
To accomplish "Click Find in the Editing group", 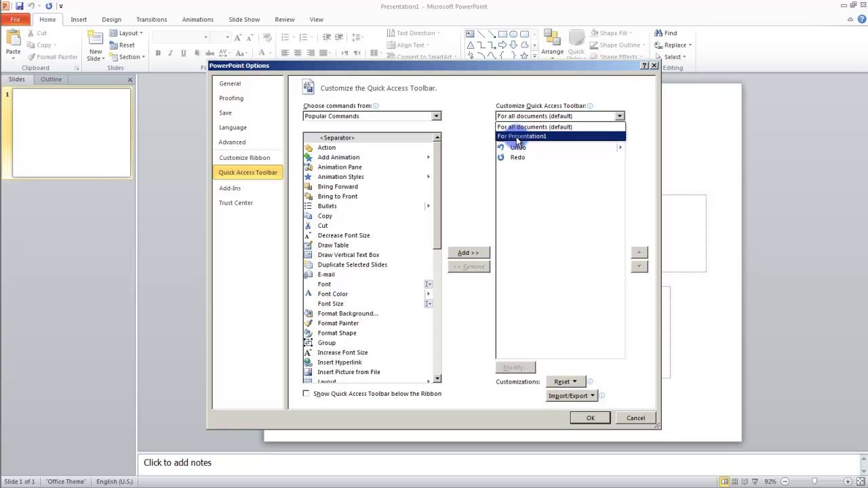I will click(666, 33).
